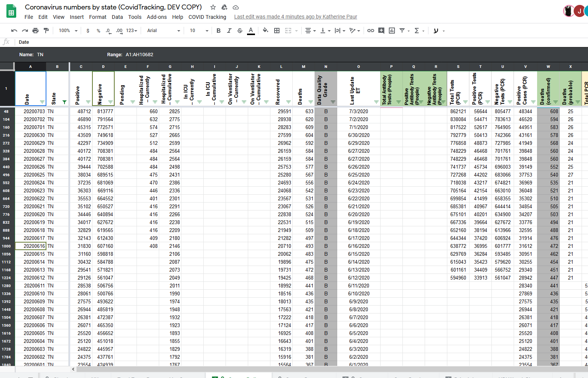Screen dimensions: 588x378
Task: Open the filter on Deaths (confirmed) column
Action: tap(556, 102)
